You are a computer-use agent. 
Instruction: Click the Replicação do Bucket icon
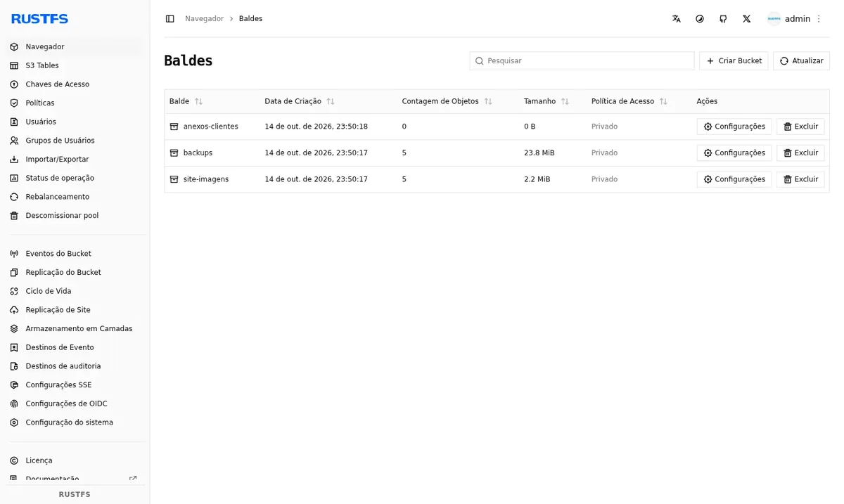pos(14,272)
